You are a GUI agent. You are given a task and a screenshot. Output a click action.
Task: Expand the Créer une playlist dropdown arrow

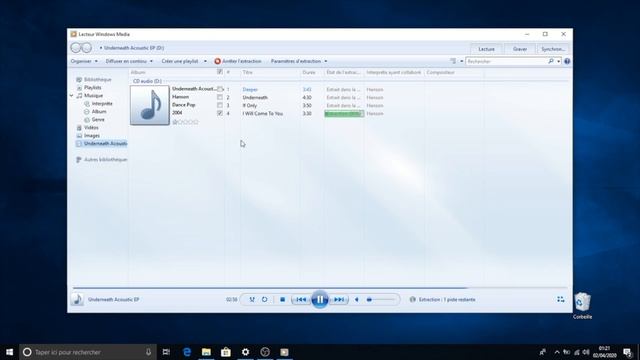[x=205, y=61]
